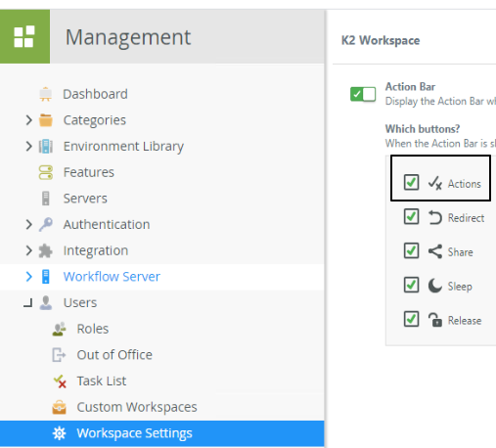Uncheck the Share button checkbox
Viewport: 496px width, 448px height.
(411, 250)
